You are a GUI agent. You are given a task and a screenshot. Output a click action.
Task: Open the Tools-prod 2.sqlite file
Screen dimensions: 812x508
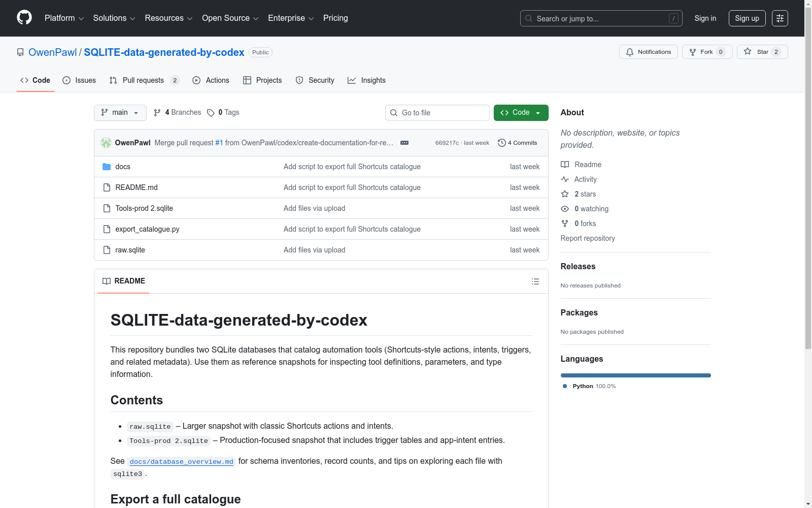tap(144, 208)
